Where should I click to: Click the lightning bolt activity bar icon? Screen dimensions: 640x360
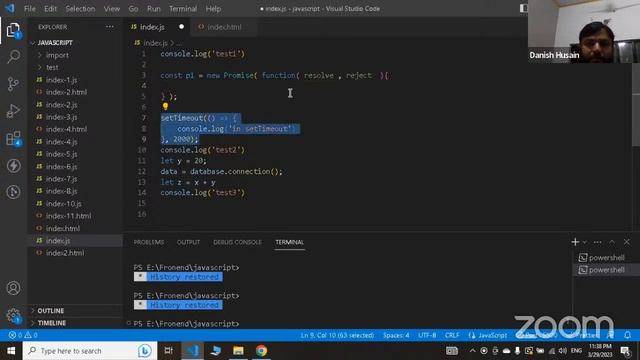point(13,166)
